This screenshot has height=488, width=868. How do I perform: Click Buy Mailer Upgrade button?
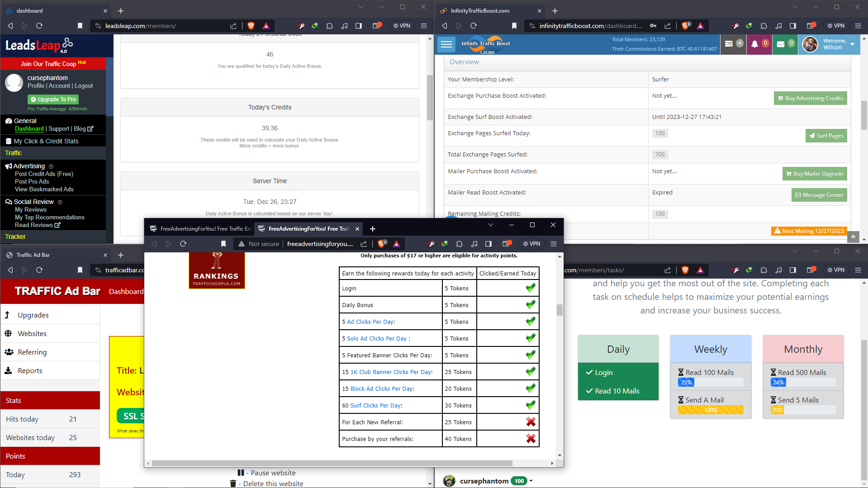click(815, 174)
